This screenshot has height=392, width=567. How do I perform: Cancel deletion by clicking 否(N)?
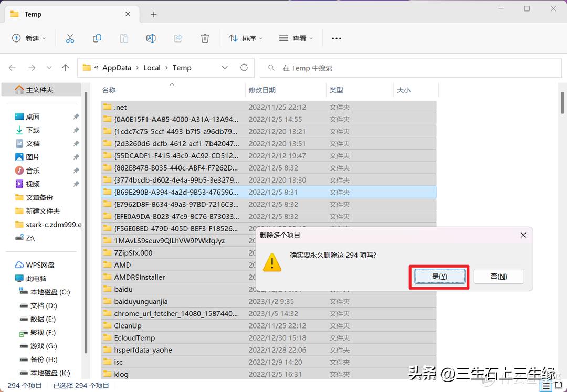point(498,276)
